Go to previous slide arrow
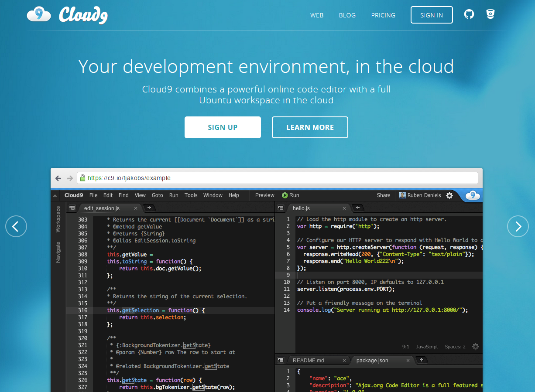This screenshot has width=535, height=392. pyautogui.click(x=16, y=226)
